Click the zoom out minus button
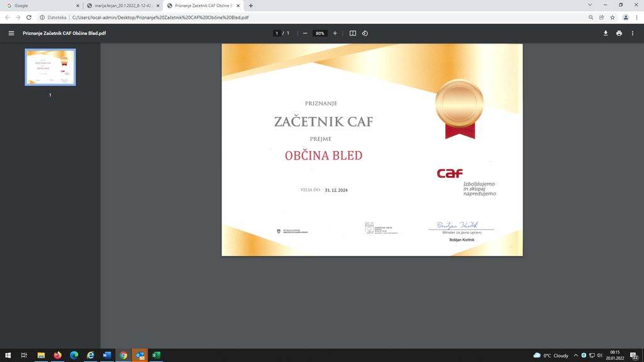Image resolution: width=644 pixels, height=362 pixels. tap(305, 33)
